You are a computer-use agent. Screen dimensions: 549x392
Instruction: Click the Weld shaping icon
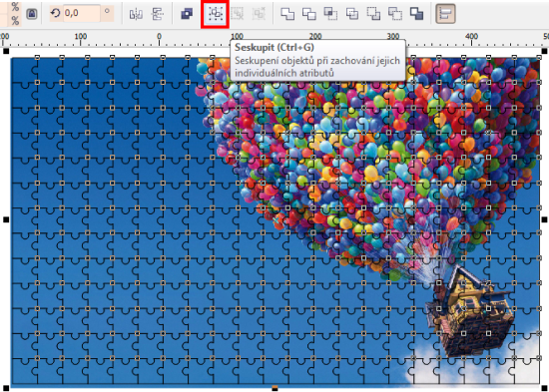tap(287, 14)
